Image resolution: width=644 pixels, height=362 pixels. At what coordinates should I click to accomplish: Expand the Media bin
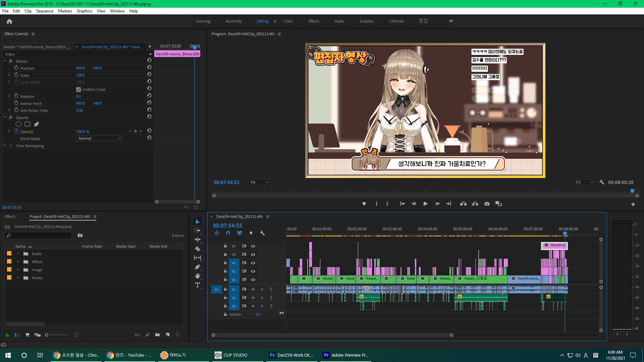click(18, 278)
